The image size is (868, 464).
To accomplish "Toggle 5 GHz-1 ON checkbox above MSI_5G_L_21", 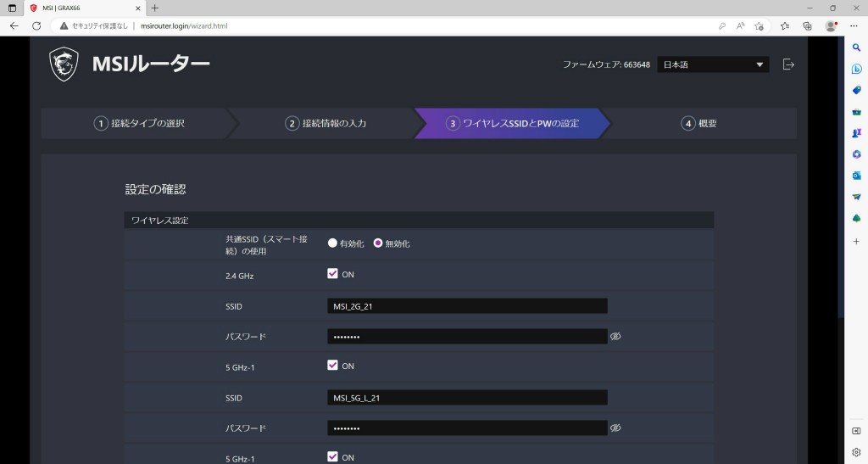I will pos(332,365).
